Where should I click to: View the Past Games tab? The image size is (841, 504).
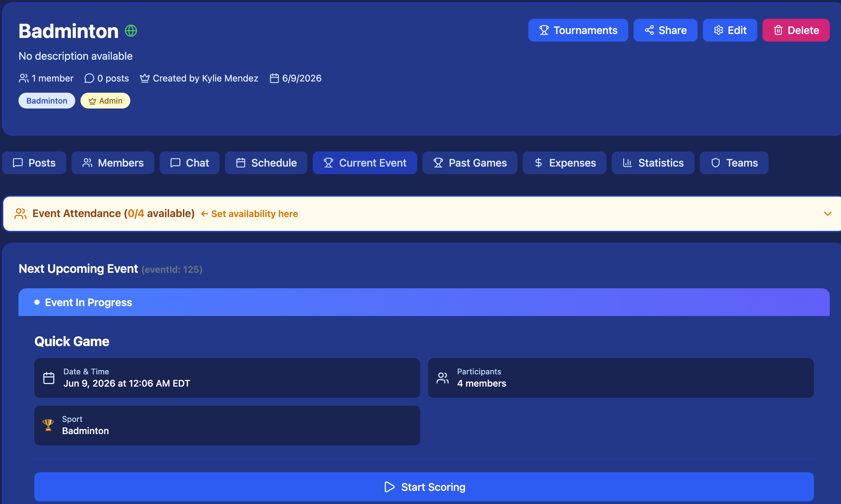tap(470, 163)
